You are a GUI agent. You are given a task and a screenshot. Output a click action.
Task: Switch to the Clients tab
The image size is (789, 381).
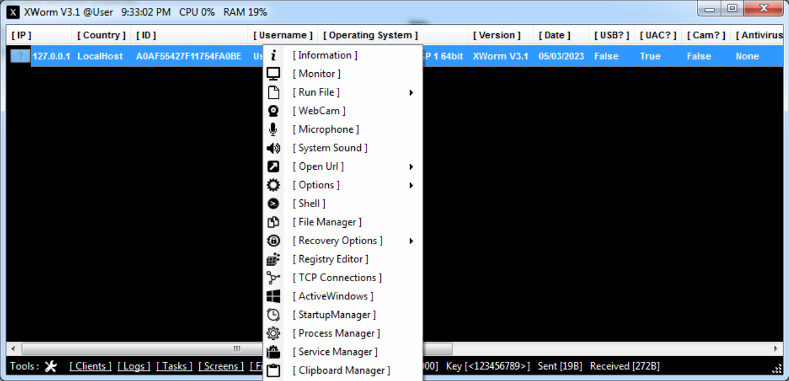[x=91, y=366]
